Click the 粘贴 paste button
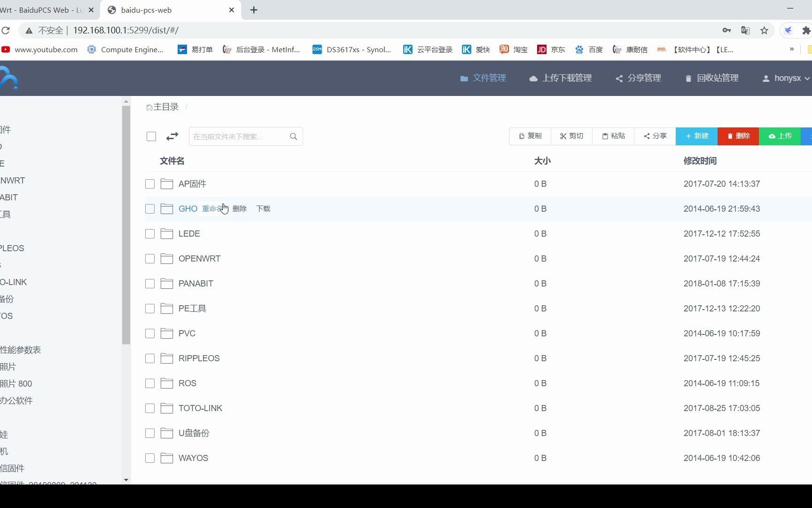This screenshot has height=508, width=812. (x=613, y=136)
